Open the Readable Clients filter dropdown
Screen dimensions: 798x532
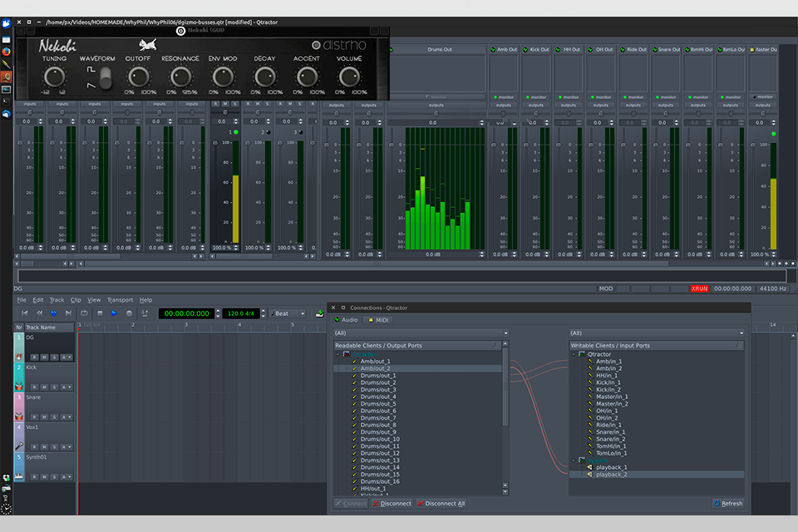[x=422, y=333]
